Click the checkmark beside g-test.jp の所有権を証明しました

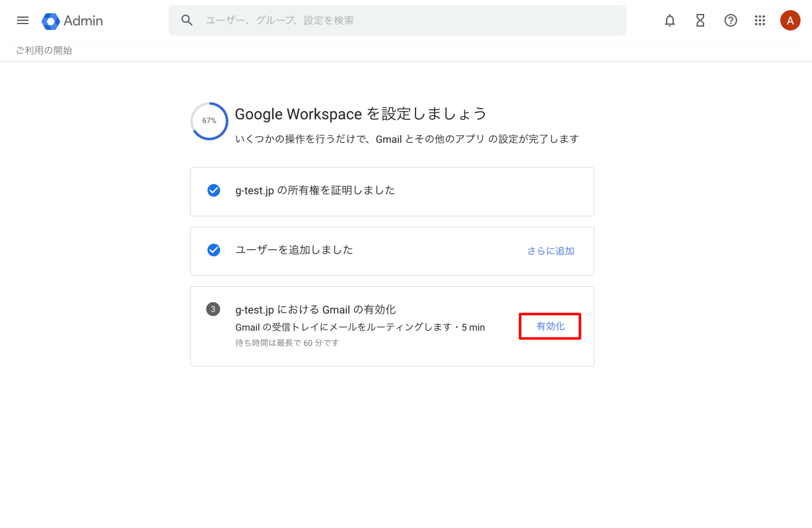point(214,190)
